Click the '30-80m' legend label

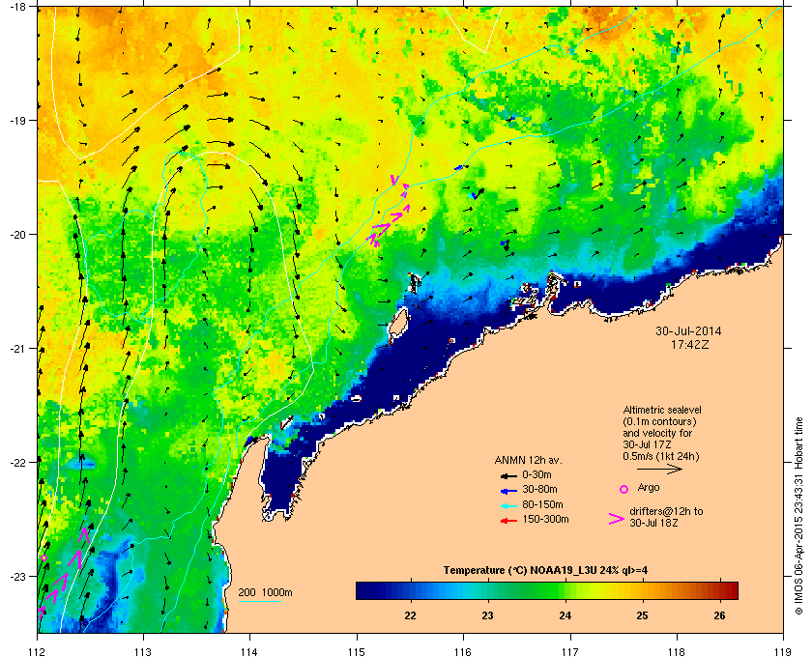click(x=539, y=489)
